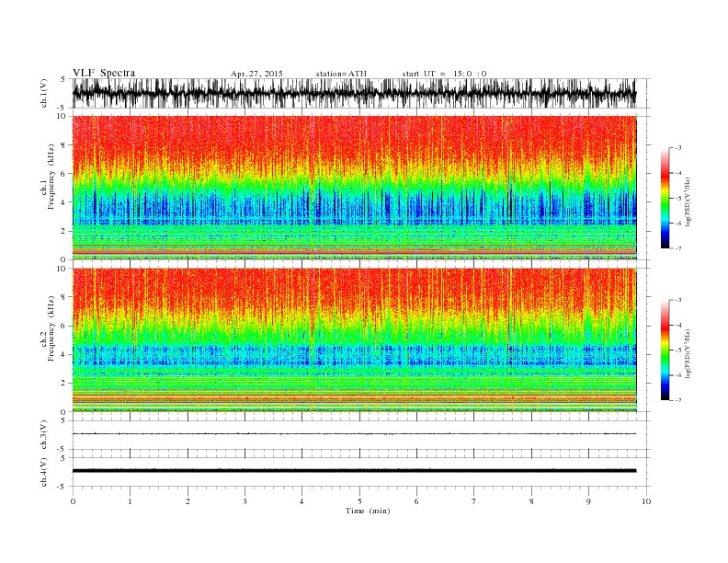Click time axis tick label "1"

(130, 501)
